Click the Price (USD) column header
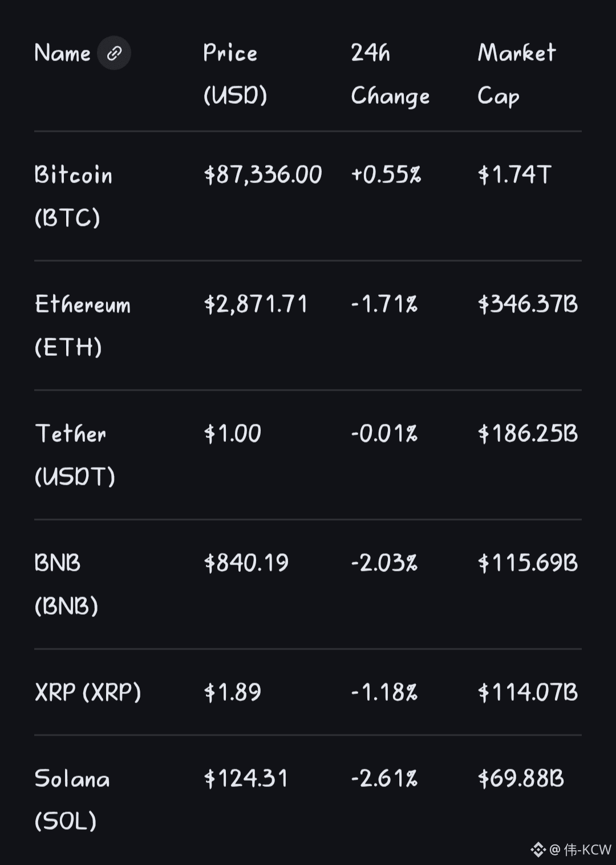Viewport: 616px width, 865px height. (235, 74)
